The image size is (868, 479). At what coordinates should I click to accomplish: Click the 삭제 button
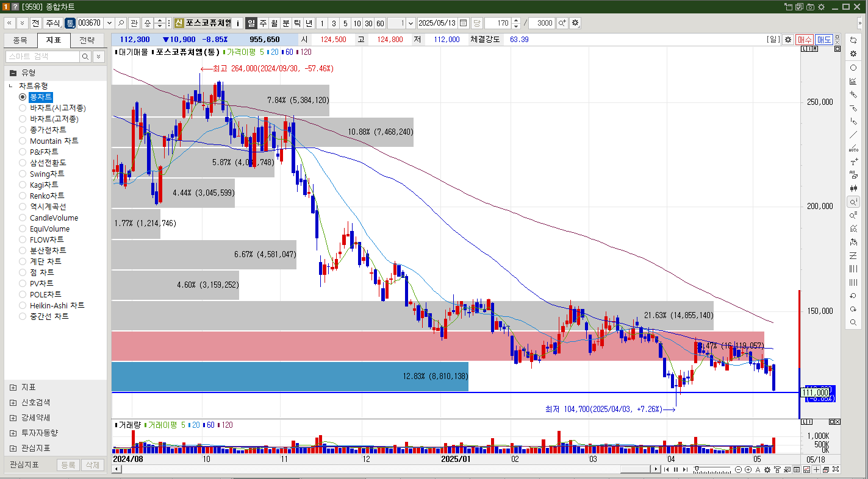click(x=91, y=465)
